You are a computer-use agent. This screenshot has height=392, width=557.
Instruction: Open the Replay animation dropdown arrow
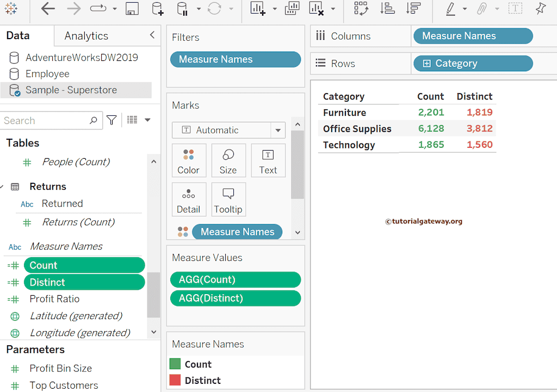pos(114,9)
